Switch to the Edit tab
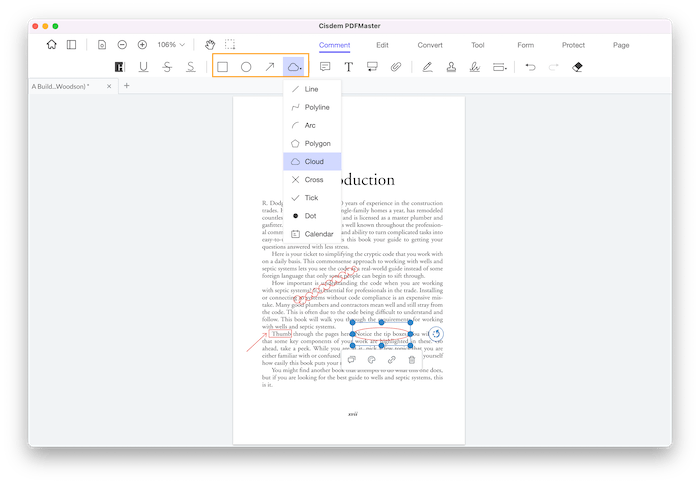700x484 pixels. point(382,45)
